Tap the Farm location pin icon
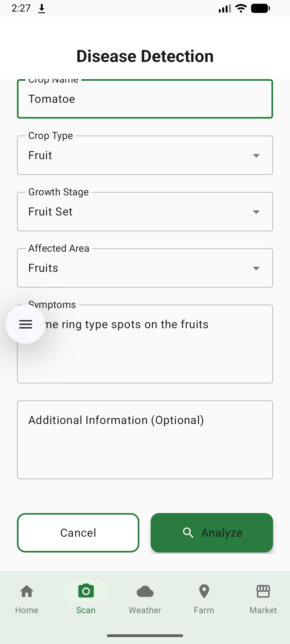 (204, 591)
